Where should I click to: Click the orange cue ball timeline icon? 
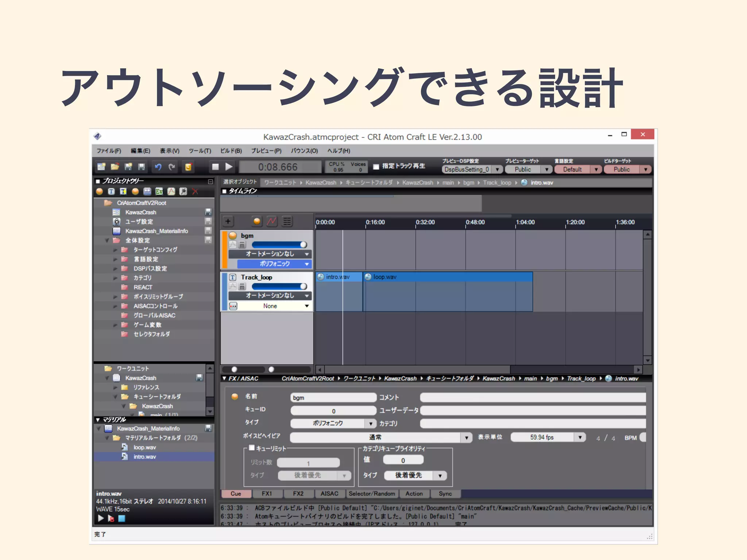[257, 221]
